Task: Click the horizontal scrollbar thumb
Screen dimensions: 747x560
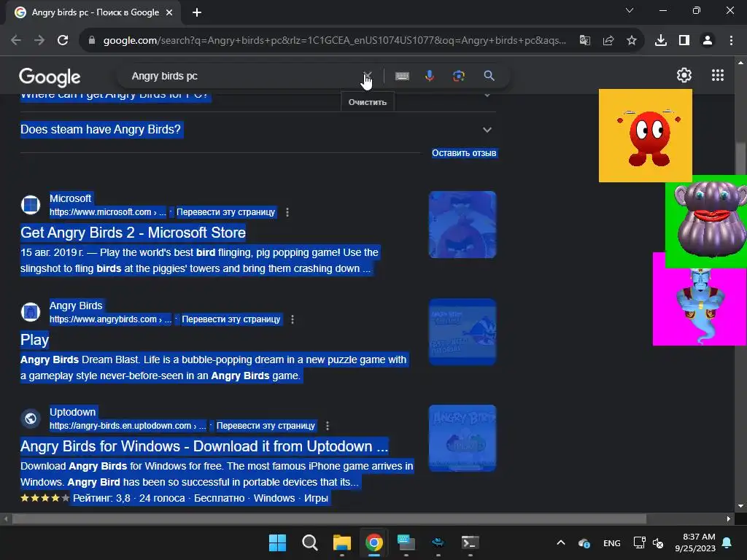Action: 329,518
